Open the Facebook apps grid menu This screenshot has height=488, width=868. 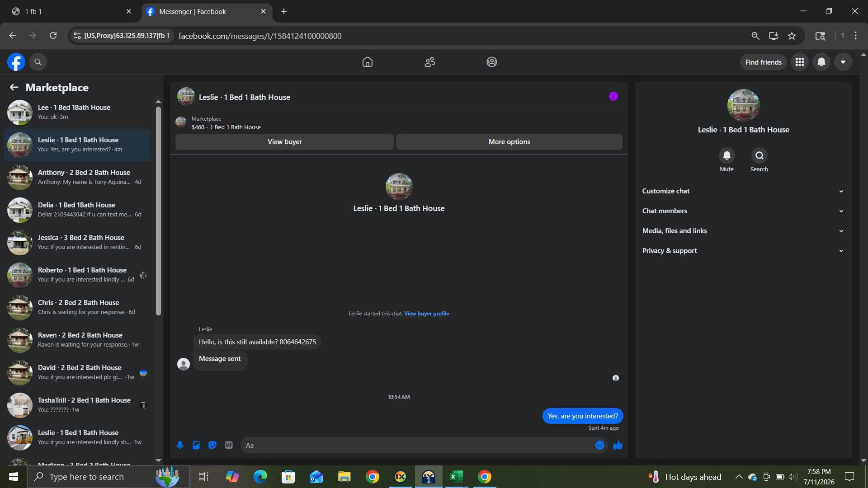[x=800, y=62]
